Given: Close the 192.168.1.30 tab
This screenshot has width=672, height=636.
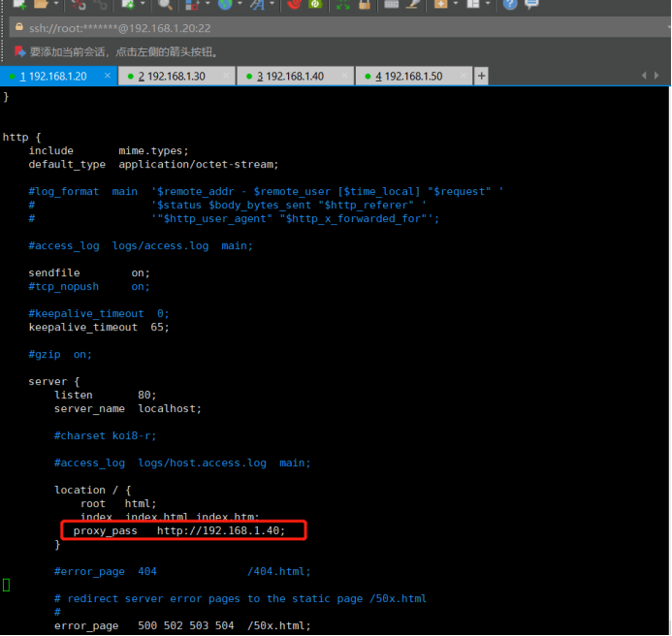Looking at the screenshot, I should point(226,76).
